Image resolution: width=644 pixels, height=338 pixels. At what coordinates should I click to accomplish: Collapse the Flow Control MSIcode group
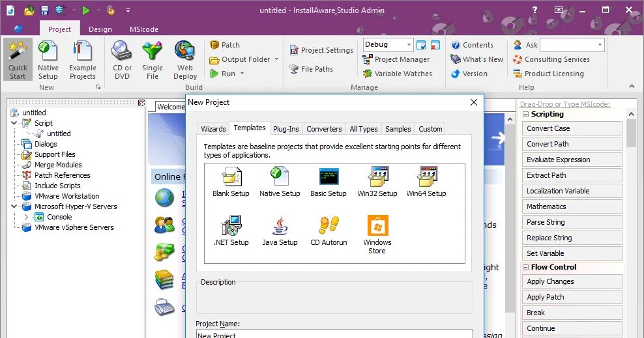pyautogui.click(x=525, y=267)
